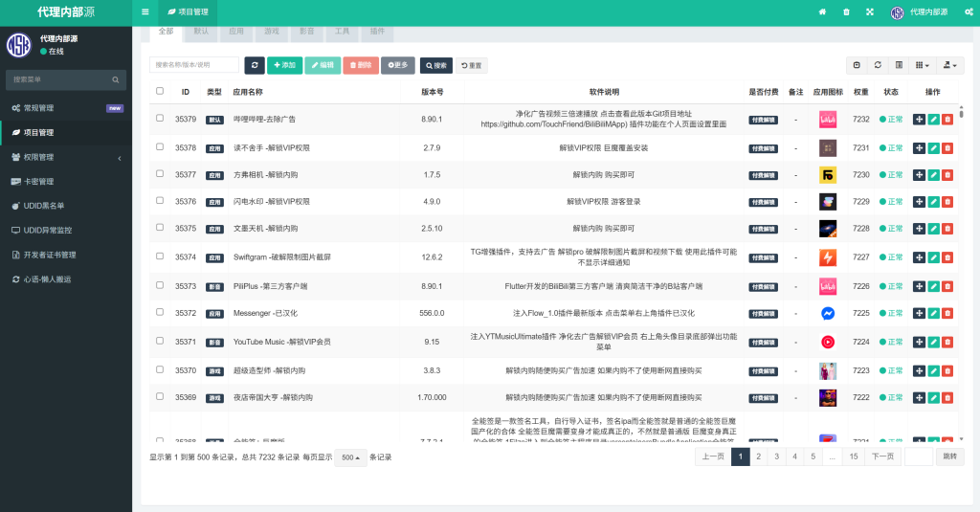
Task: Toggle the sidebar hamburger menu icon
Action: click(x=145, y=11)
